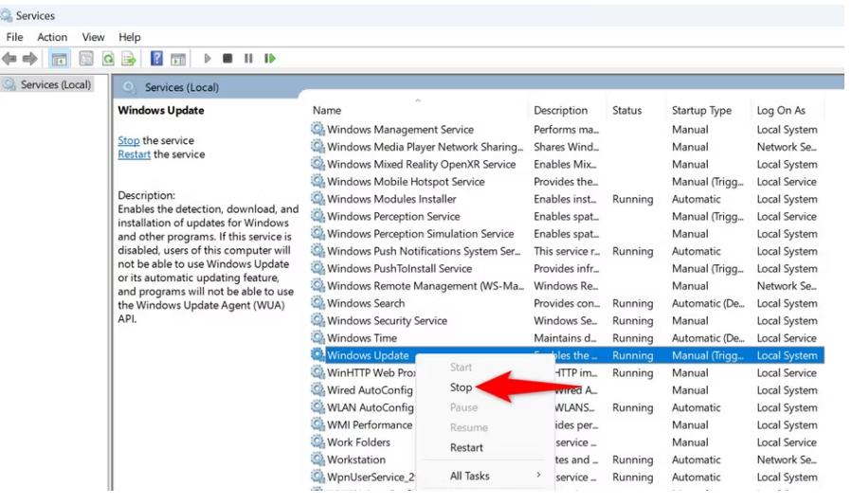Select Windows Perception Service row
Image resolution: width=852 pixels, height=504 pixels.
tap(393, 216)
